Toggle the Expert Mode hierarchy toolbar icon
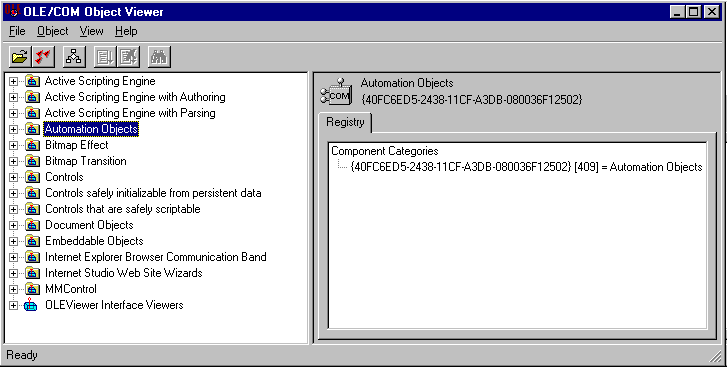The height and width of the screenshot is (368, 727). (x=74, y=57)
